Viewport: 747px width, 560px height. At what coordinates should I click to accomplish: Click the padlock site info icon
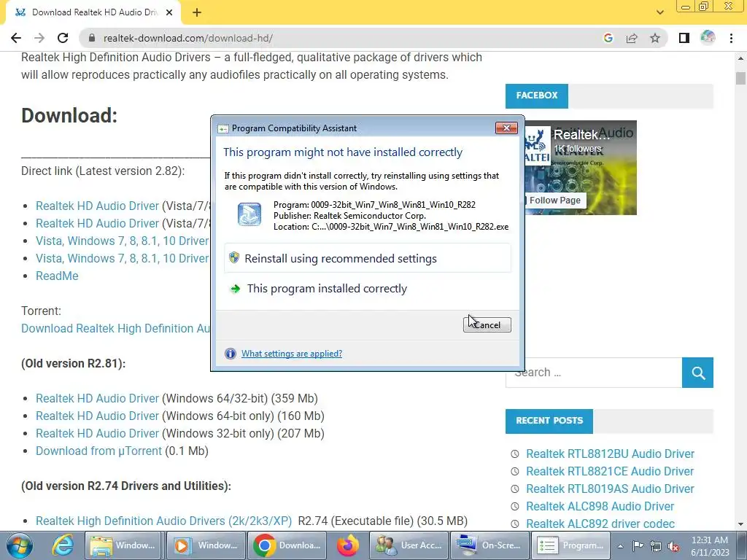point(92,38)
